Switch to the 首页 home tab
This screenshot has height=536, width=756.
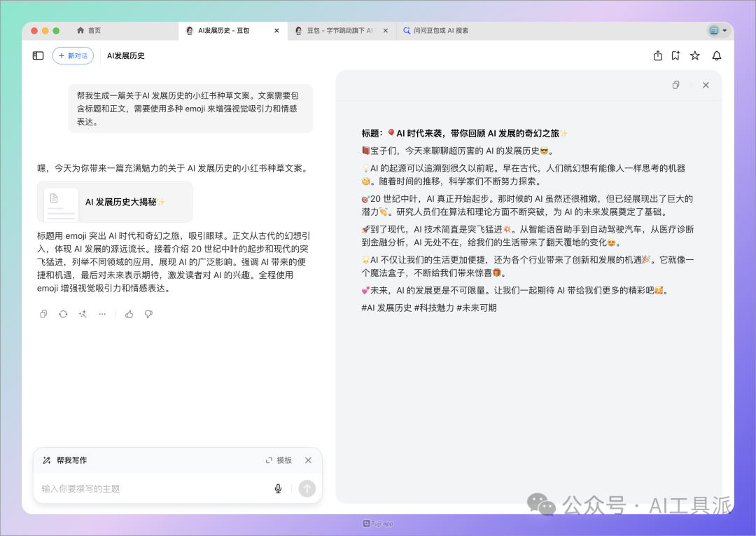[x=90, y=31]
